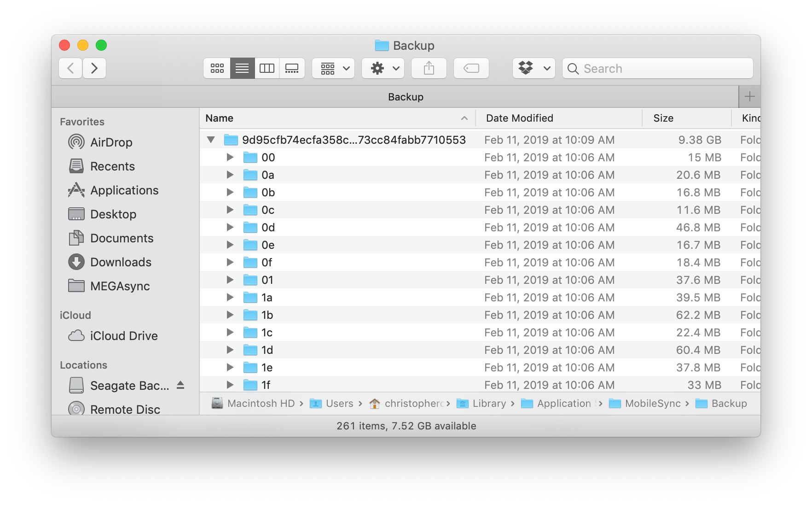Open Applications in the sidebar
The width and height of the screenshot is (812, 505).
tap(113, 190)
